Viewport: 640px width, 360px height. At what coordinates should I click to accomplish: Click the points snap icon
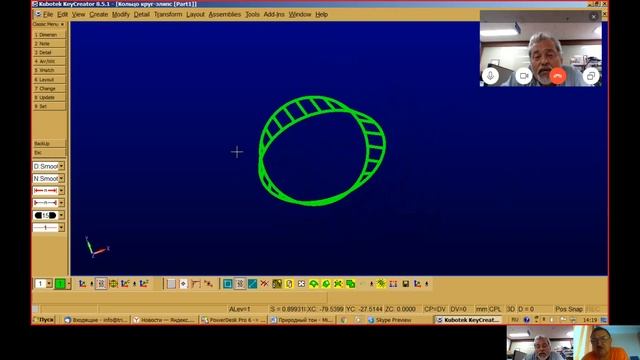click(x=209, y=284)
